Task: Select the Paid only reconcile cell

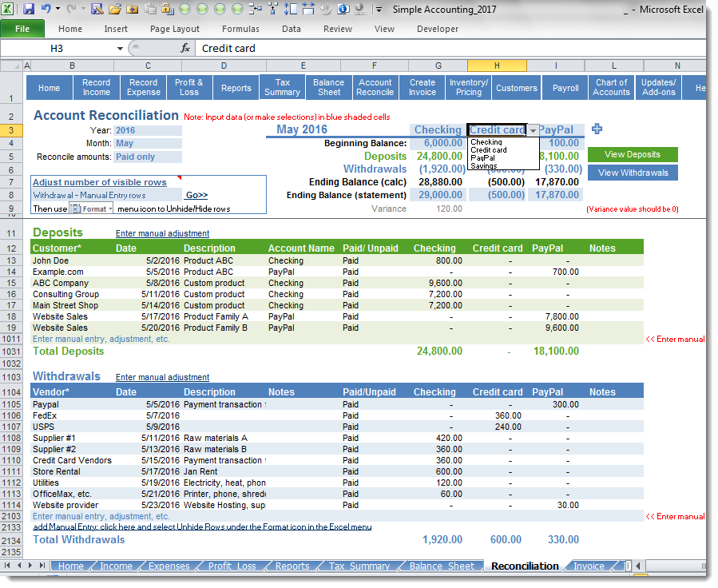Action: (148, 157)
